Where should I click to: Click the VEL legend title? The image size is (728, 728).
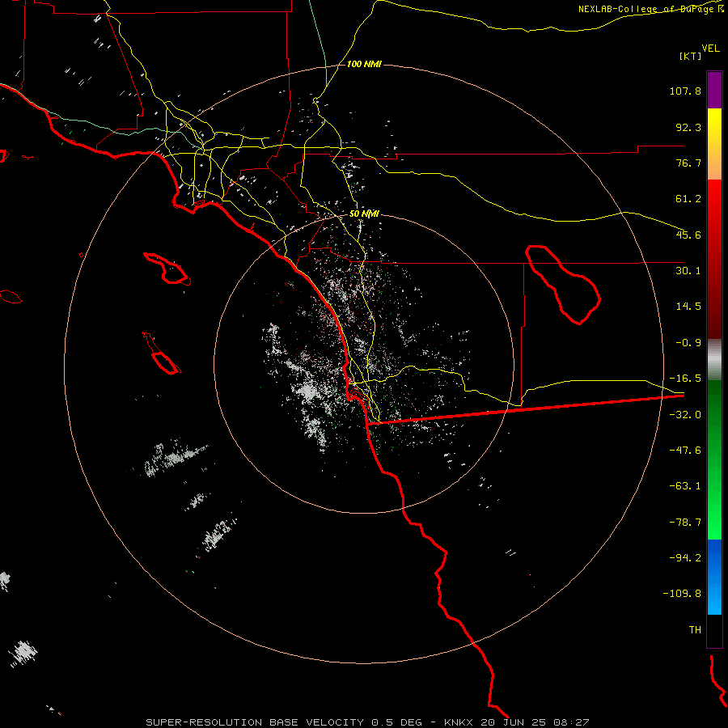(x=710, y=49)
